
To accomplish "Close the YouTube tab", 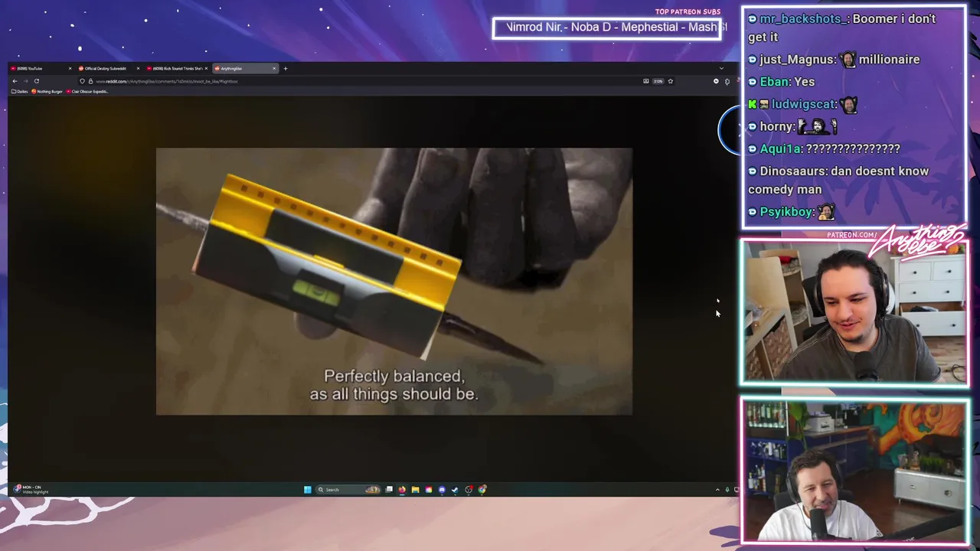I will tap(70, 68).
